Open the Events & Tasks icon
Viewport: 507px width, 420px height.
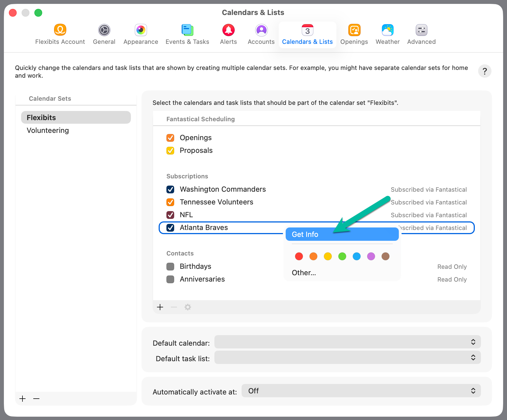[x=187, y=30]
